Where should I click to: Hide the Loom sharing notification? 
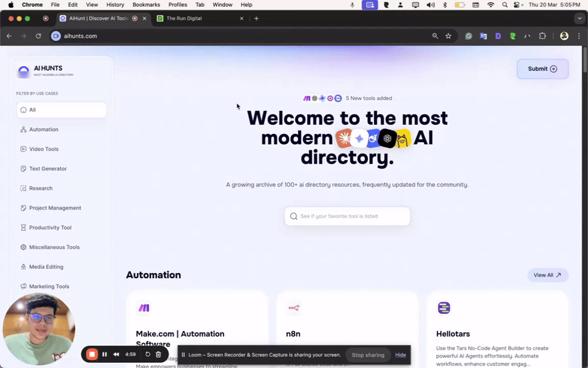[x=400, y=355]
